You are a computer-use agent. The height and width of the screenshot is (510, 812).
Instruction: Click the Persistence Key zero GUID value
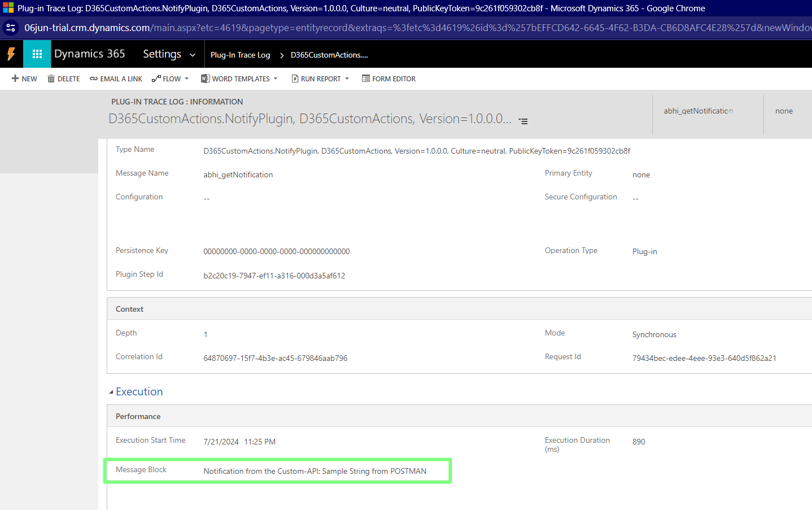click(277, 251)
